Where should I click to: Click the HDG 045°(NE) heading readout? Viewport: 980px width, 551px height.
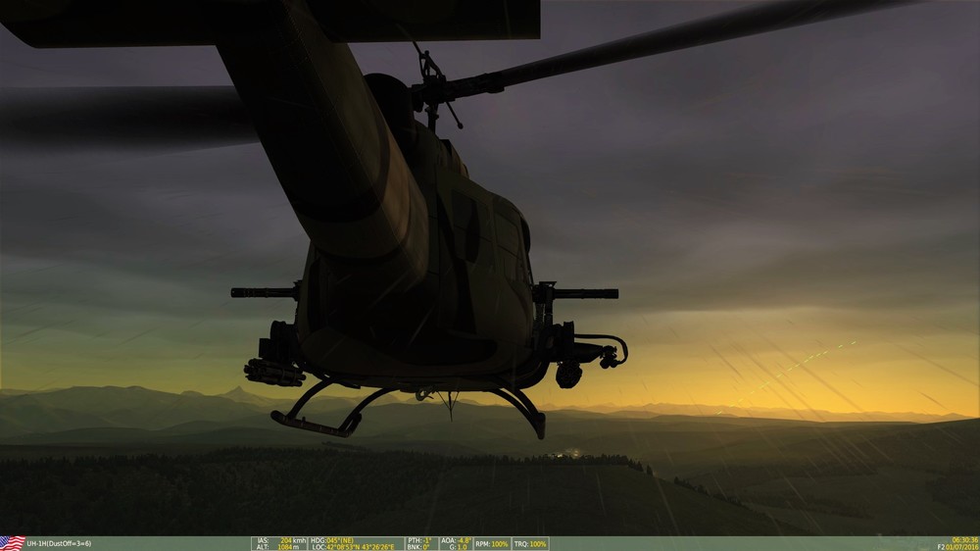[x=332, y=540]
